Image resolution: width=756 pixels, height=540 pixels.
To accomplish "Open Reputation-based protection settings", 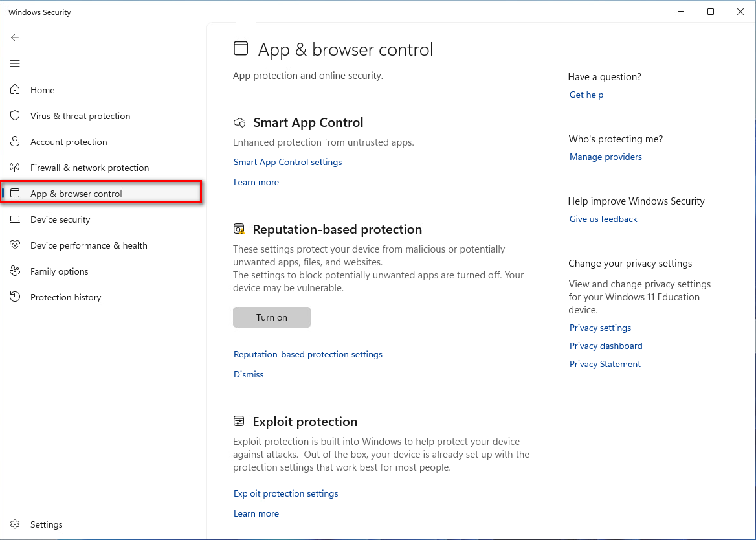I will tap(308, 354).
